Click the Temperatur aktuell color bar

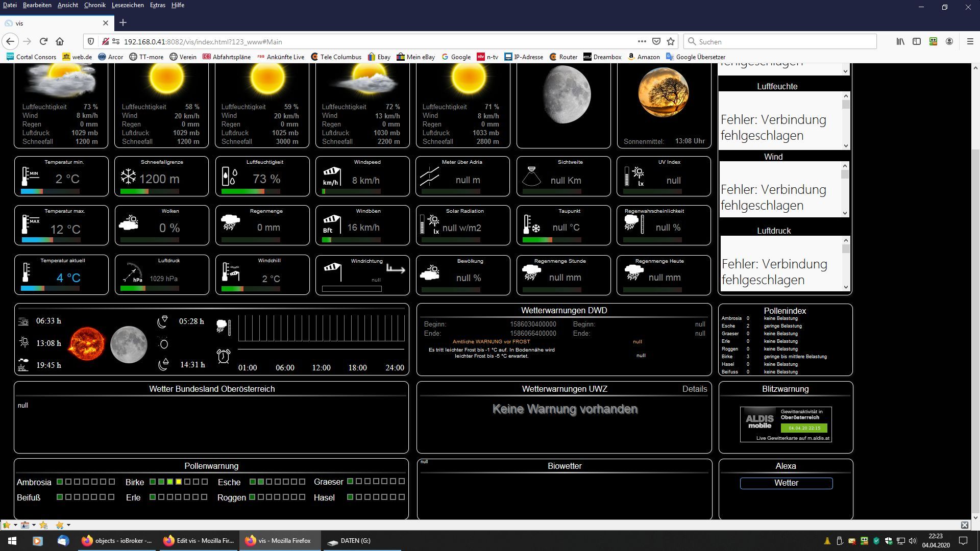click(50, 288)
